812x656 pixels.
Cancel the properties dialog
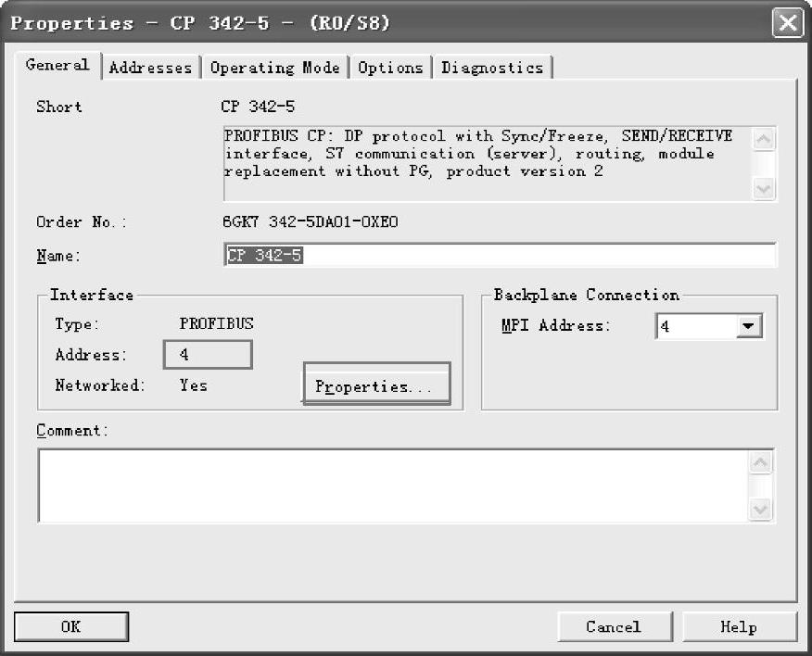tap(615, 626)
